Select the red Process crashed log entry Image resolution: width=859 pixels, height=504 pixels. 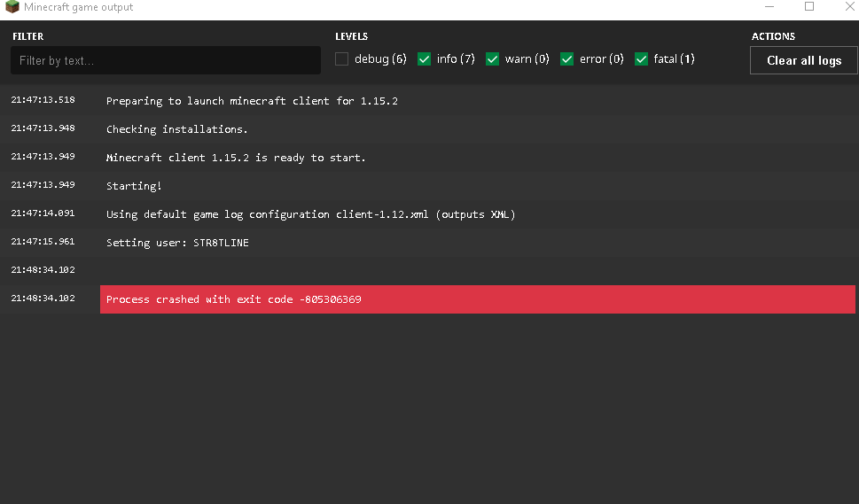click(x=477, y=299)
